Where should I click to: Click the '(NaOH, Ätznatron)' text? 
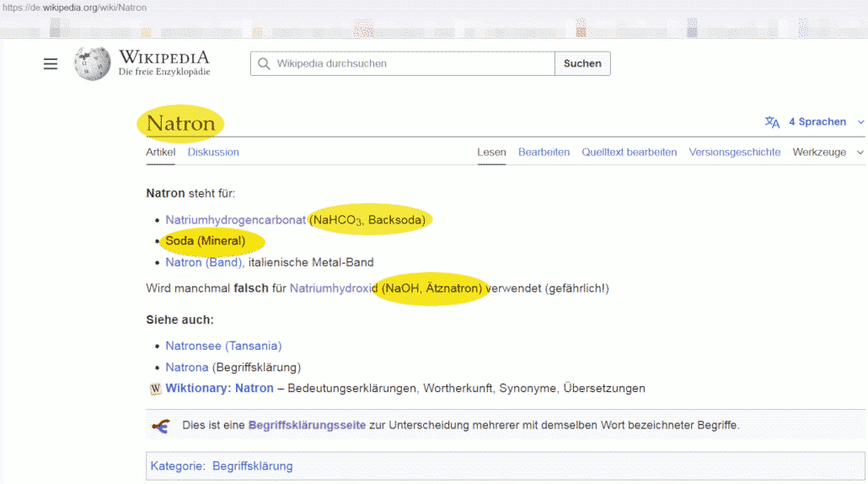coord(431,288)
